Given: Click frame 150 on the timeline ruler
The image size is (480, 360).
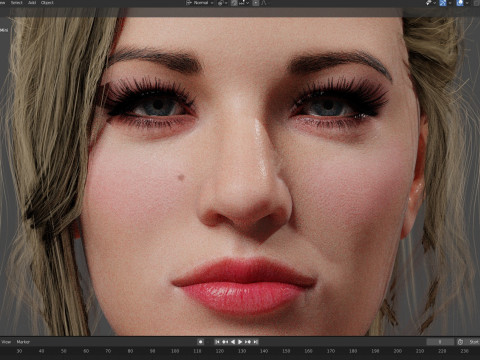Looking at the screenshot, I should (x=286, y=351).
